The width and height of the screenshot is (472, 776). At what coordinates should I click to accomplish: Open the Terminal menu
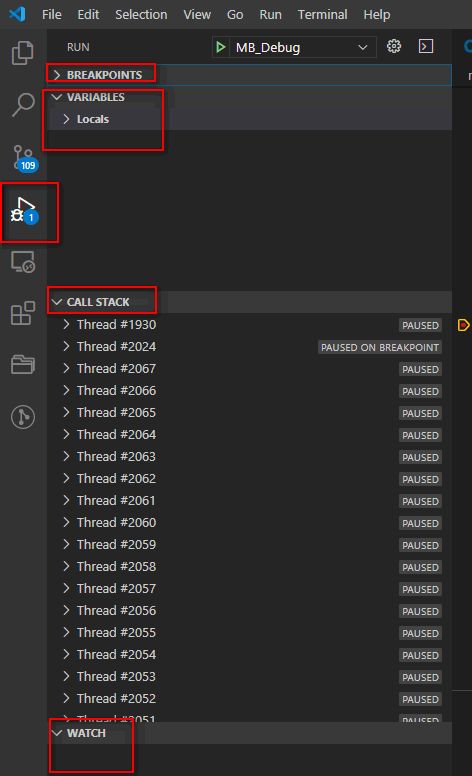(323, 14)
